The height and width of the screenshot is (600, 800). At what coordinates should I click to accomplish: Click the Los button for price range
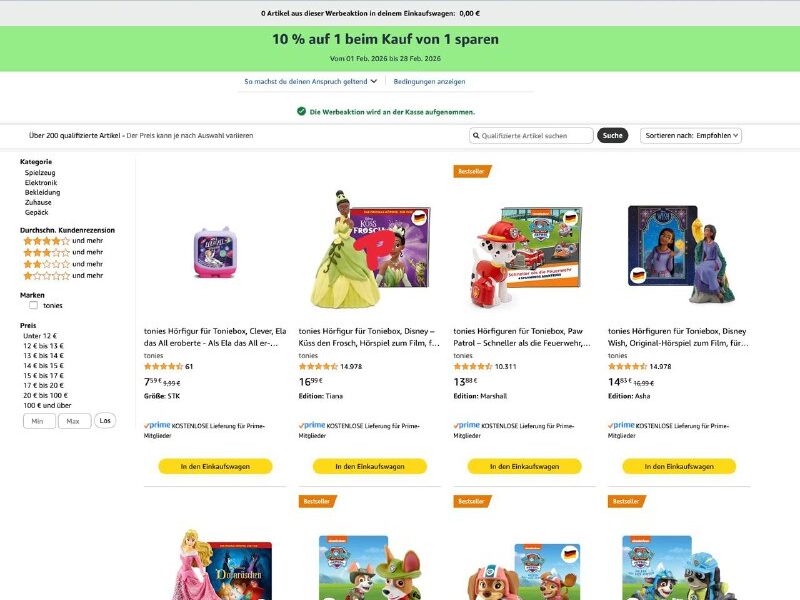click(105, 420)
